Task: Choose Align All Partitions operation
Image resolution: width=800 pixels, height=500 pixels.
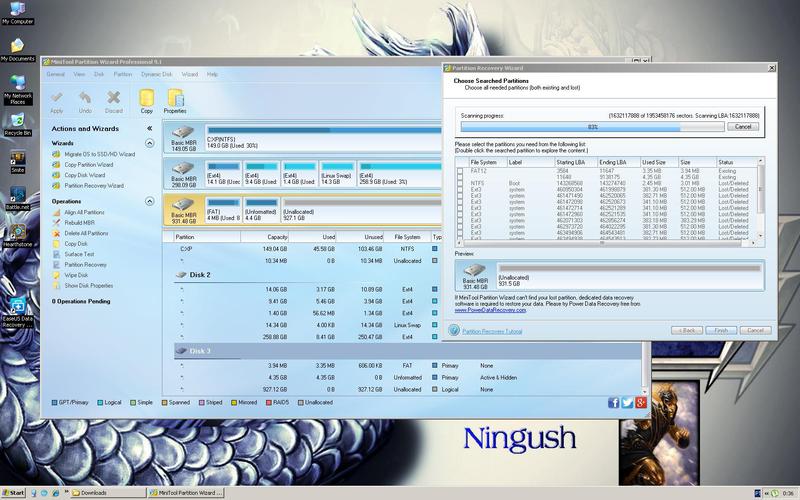Action: pos(79,212)
